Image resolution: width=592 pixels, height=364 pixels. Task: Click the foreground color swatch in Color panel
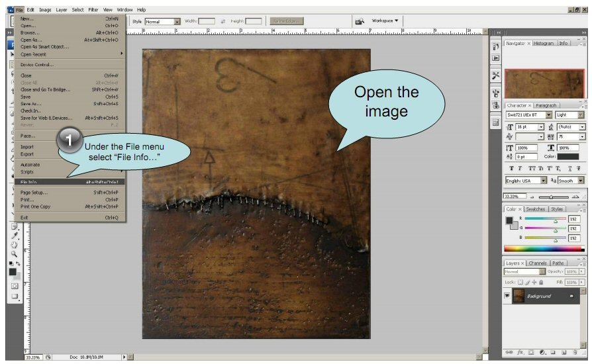click(509, 220)
